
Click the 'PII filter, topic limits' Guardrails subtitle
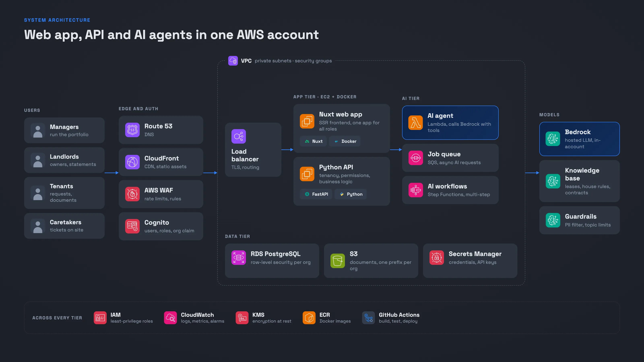(588, 225)
